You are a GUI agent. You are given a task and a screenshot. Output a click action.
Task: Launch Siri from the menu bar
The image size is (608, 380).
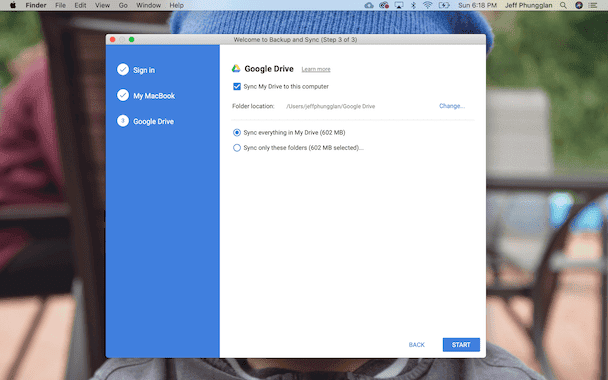click(x=579, y=5)
